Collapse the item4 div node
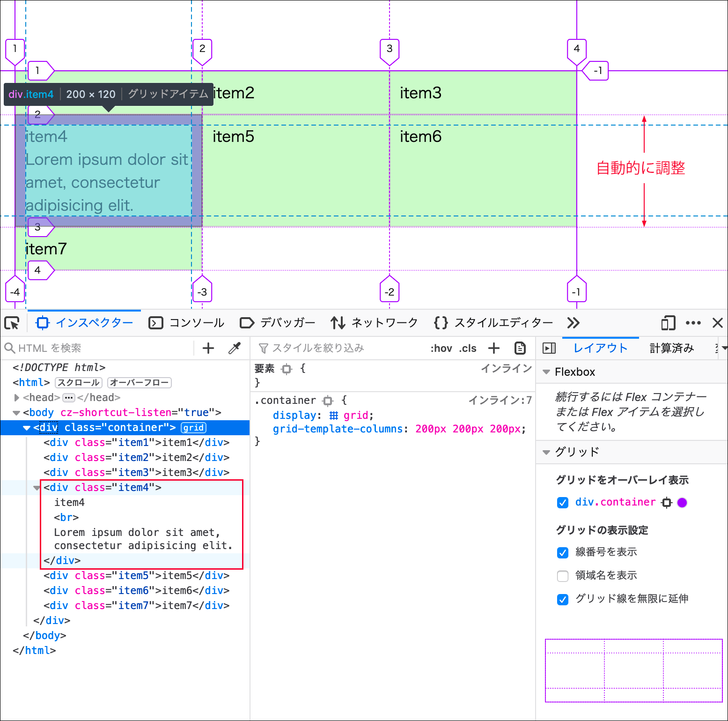This screenshot has height=721, width=728. click(37, 488)
